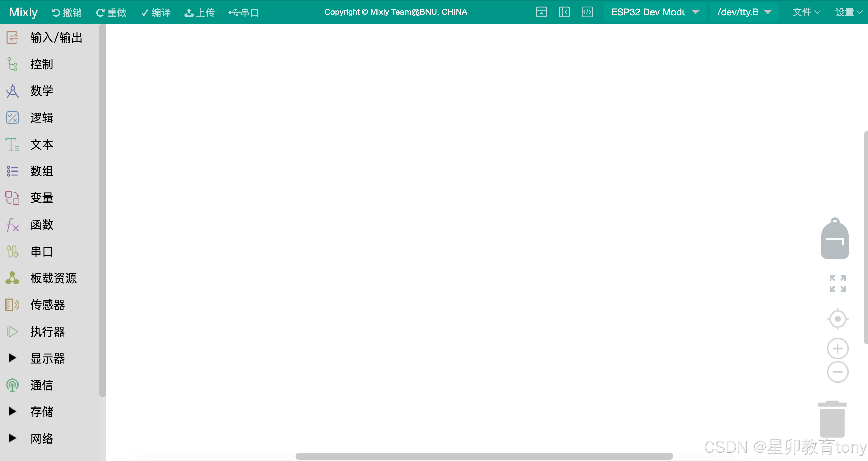868x461 pixels.
Task: Center the workspace with crosshair icon
Action: point(837,319)
